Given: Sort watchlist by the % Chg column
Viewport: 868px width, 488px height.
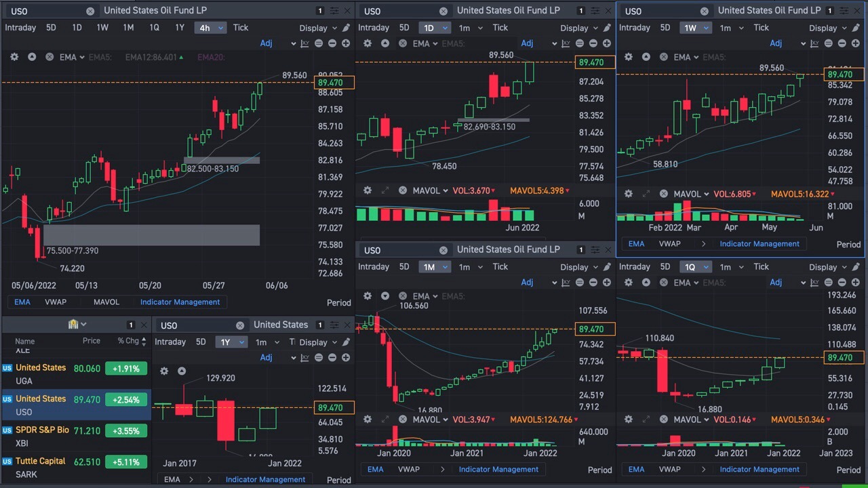Looking at the screenshot, I should click(127, 341).
